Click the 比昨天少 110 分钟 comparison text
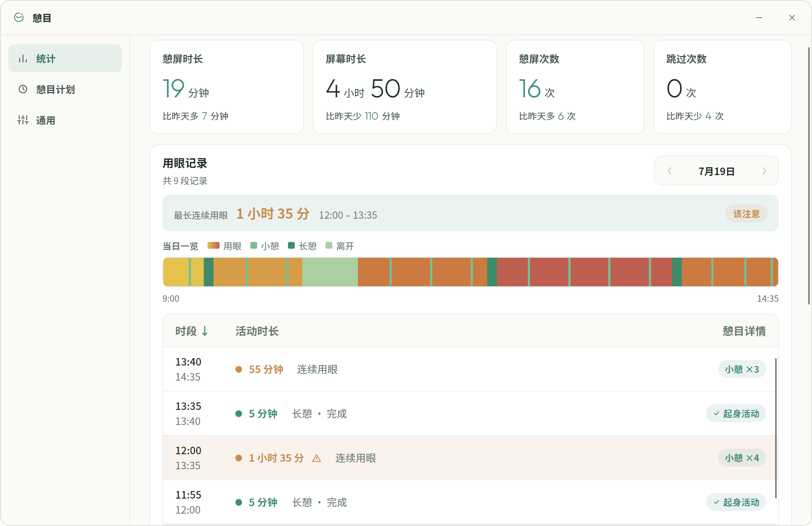The image size is (812, 526). pos(363,116)
